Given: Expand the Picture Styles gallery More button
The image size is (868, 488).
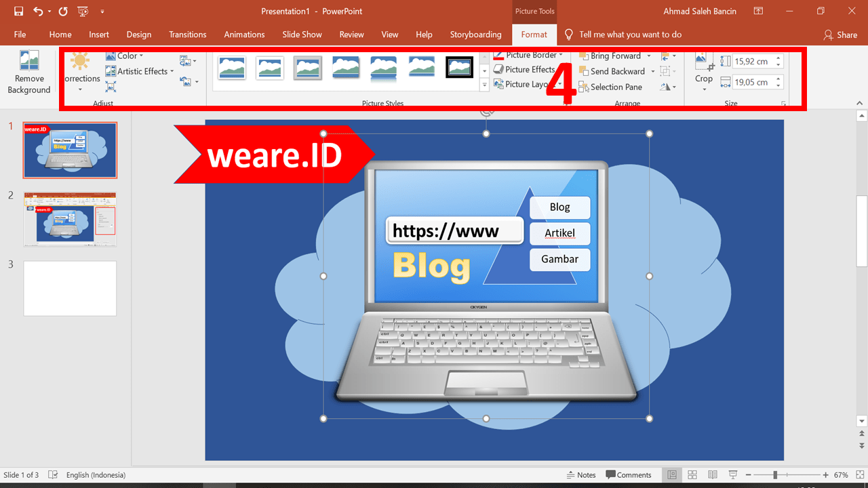Looking at the screenshot, I should pos(484,85).
